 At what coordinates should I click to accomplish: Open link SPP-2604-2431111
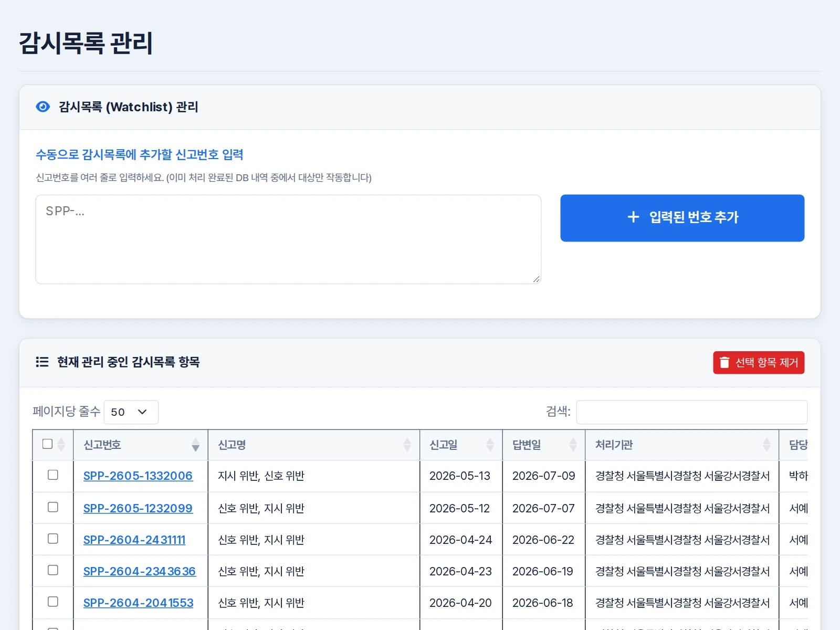pos(134,540)
